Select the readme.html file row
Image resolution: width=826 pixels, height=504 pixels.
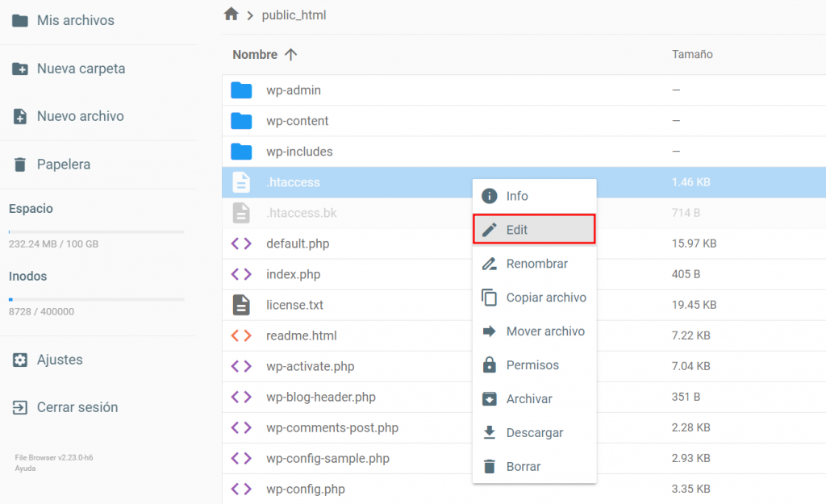click(x=302, y=335)
